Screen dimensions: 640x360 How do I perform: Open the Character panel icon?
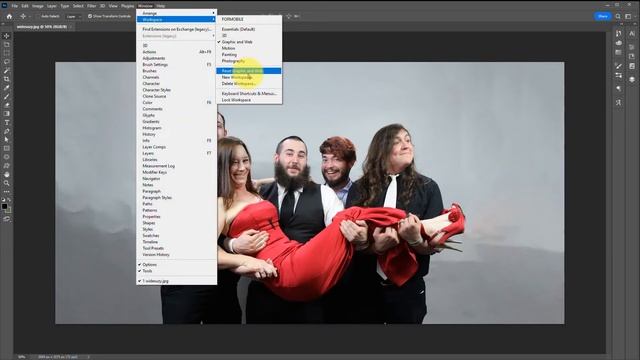[x=632, y=33]
